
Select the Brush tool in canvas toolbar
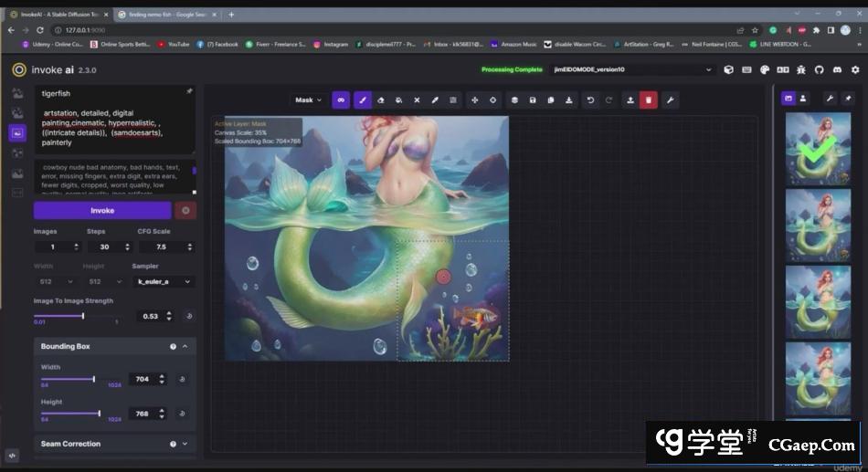pos(363,100)
